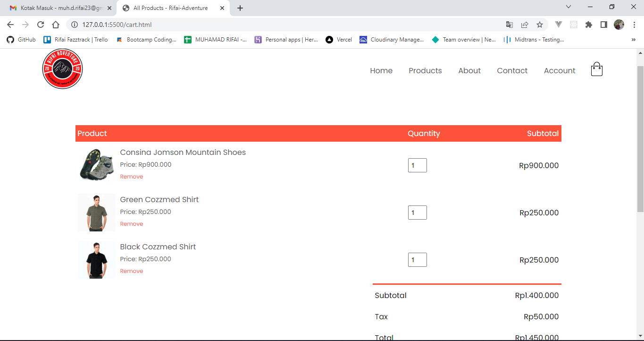Viewport: 644px width, 341px height.
Task: Toggle the browser side panel icon
Action: (604, 25)
